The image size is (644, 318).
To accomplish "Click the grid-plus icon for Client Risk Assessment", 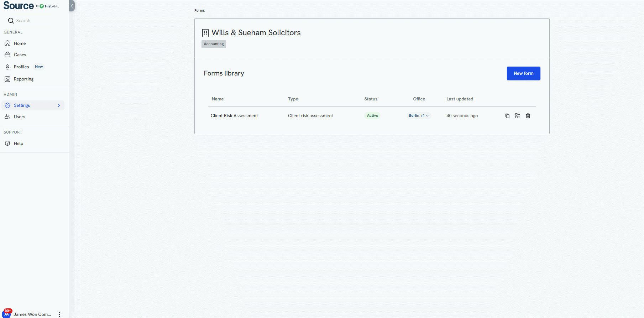I will [x=518, y=116].
